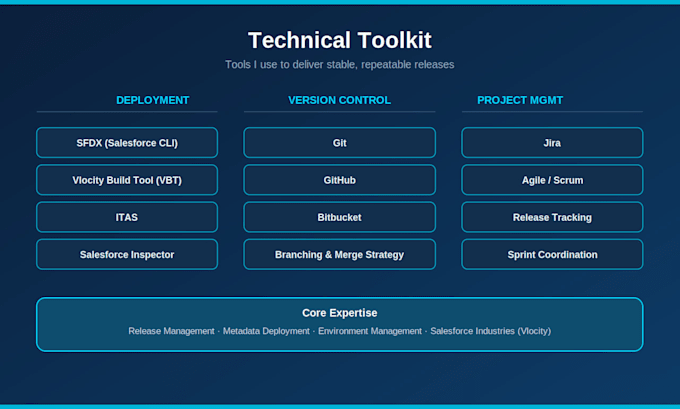This screenshot has width=680, height=409.
Task: Click the SFDX (Salesforce CLI) card
Action: click(127, 143)
